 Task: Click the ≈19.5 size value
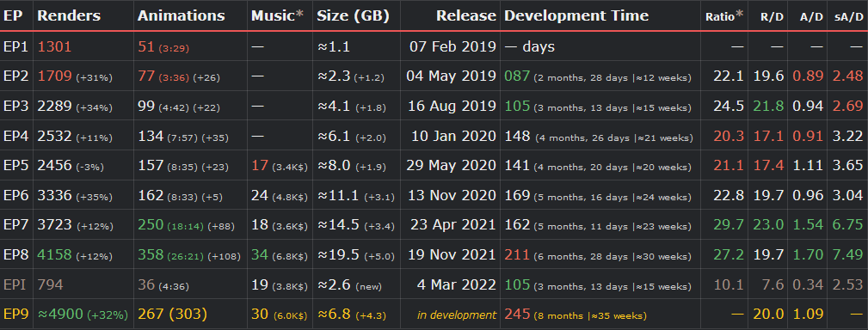click(338, 255)
